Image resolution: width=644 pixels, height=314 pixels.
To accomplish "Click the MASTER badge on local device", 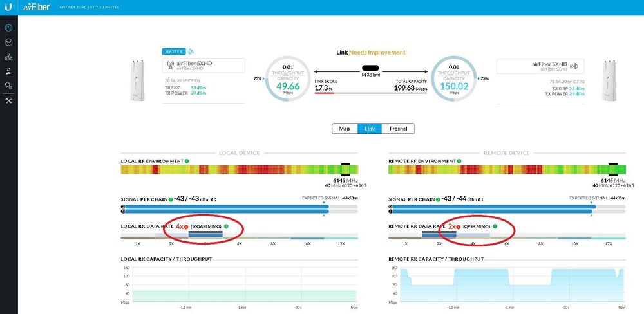I will 174,51.
